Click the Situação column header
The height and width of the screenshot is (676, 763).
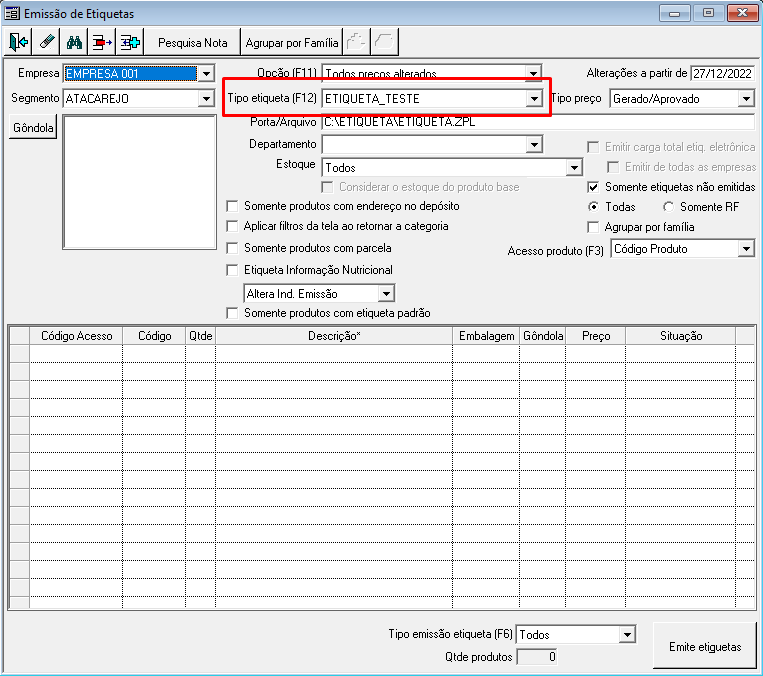(x=681, y=336)
